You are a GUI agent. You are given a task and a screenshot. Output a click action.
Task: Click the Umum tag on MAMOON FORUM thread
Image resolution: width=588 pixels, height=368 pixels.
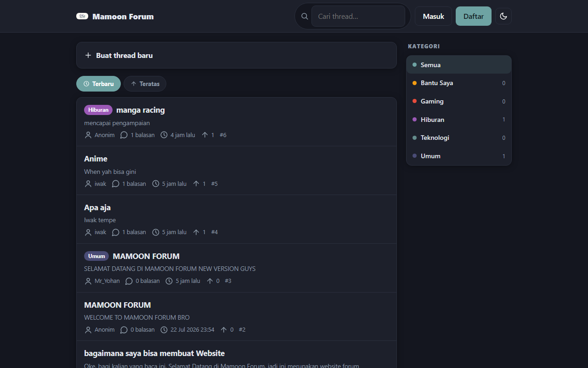click(96, 256)
